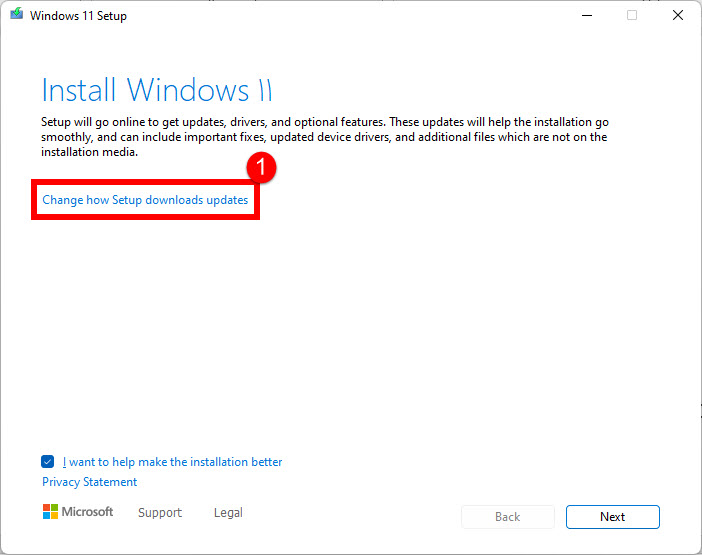Uncheck help make installation better checkbox
This screenshot has height=555, width=702.
tap(47, 461)
